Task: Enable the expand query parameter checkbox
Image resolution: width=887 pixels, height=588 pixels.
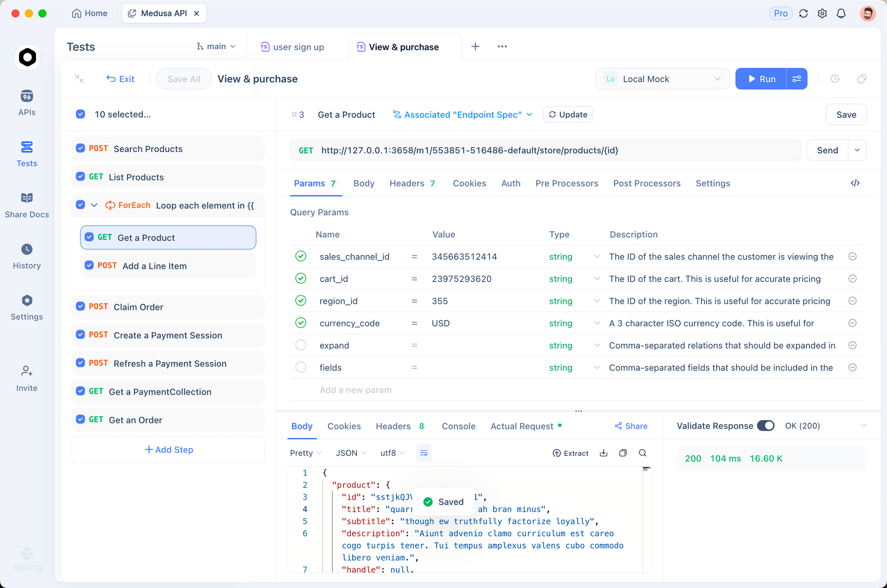Action: coord(301,345)
